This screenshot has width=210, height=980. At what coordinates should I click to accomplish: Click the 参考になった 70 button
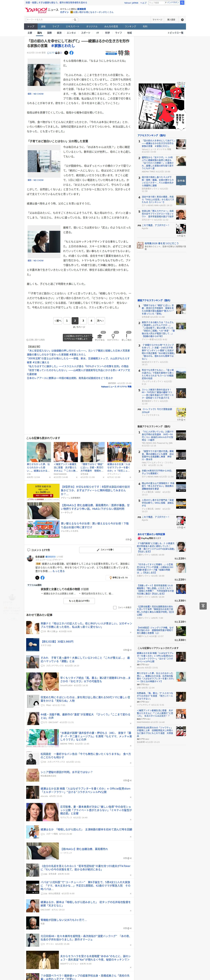point(119,578)
